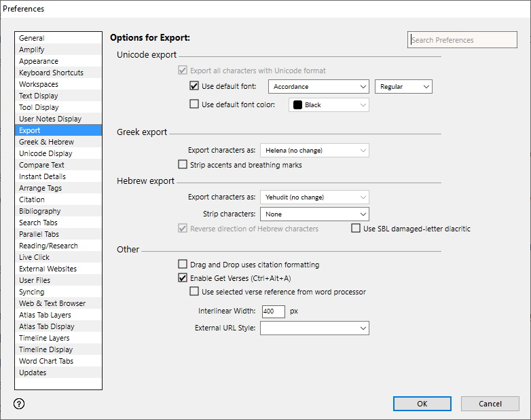Screen dimensions: 531x420
Task: Open the Accordance default font dropdown
Action: [318, 87]
